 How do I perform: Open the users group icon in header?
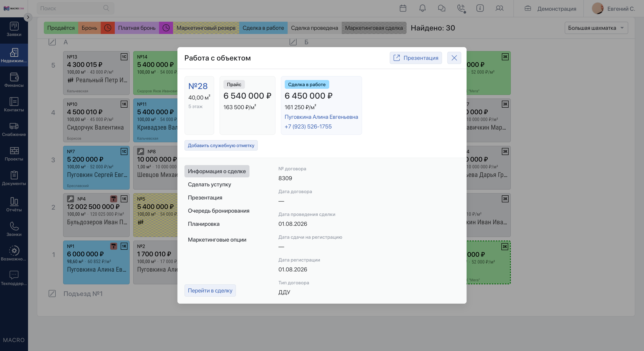click(x=499, y=8)
